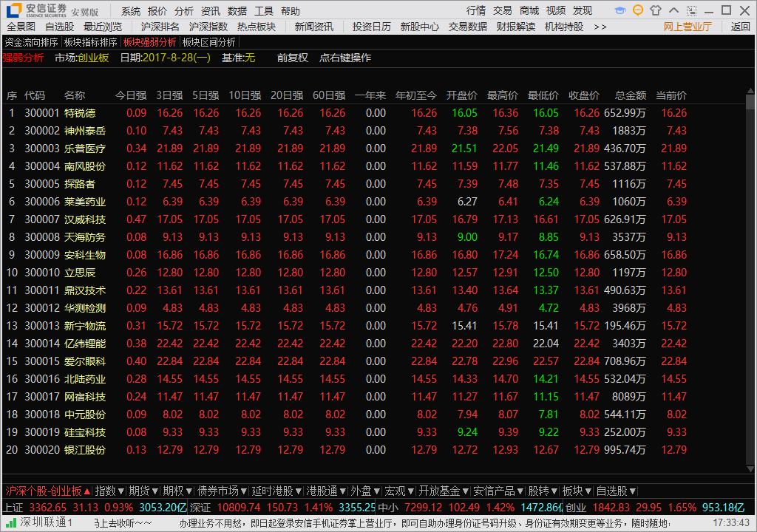Open the 股转 dropdown tab
This screenshot has width=757, height=532.
click(543, 491)
